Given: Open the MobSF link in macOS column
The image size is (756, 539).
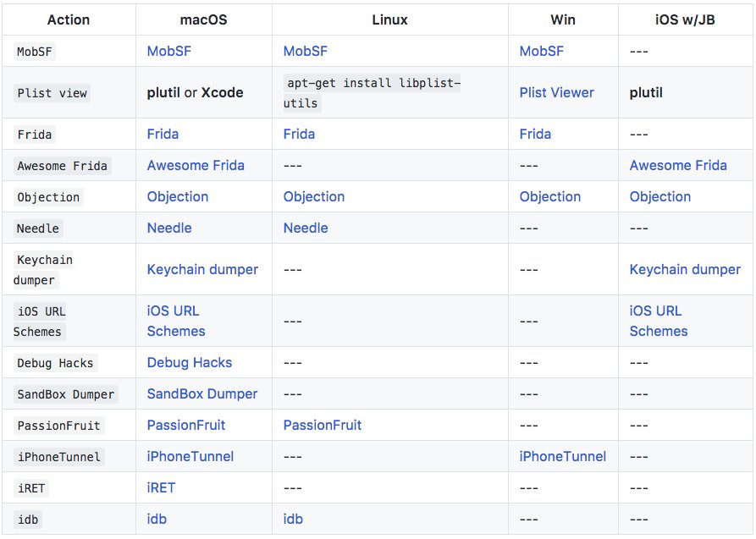Looking at the screenshot, I should point(168,51).
